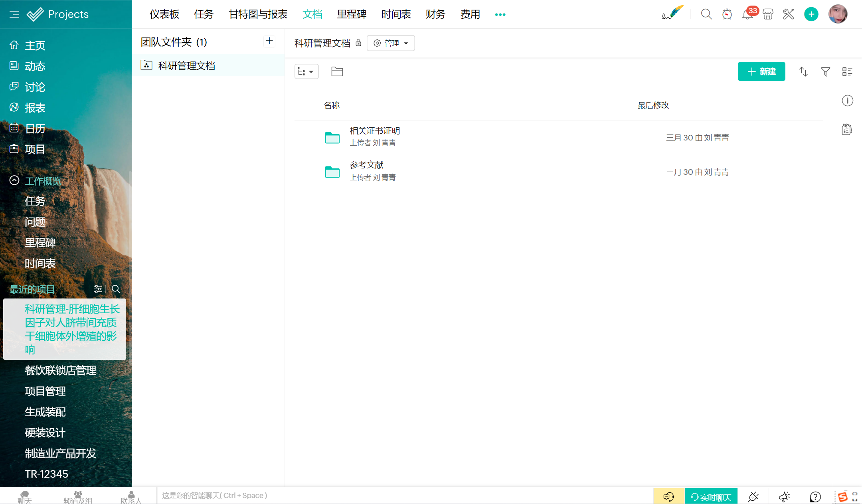The height and width of the screenshot is (504, 862).
Task: Open the setup tools icon
Action: tap(789, 14)
